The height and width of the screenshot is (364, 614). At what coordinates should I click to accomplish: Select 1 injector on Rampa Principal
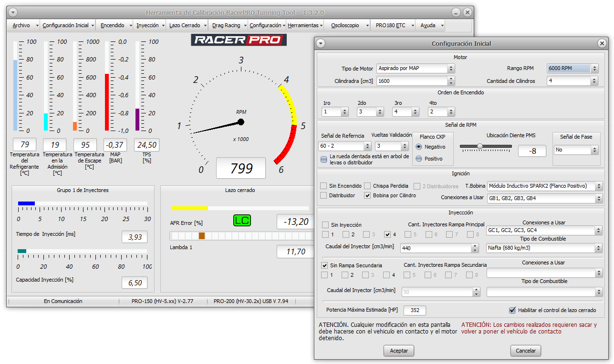[325, 234]
